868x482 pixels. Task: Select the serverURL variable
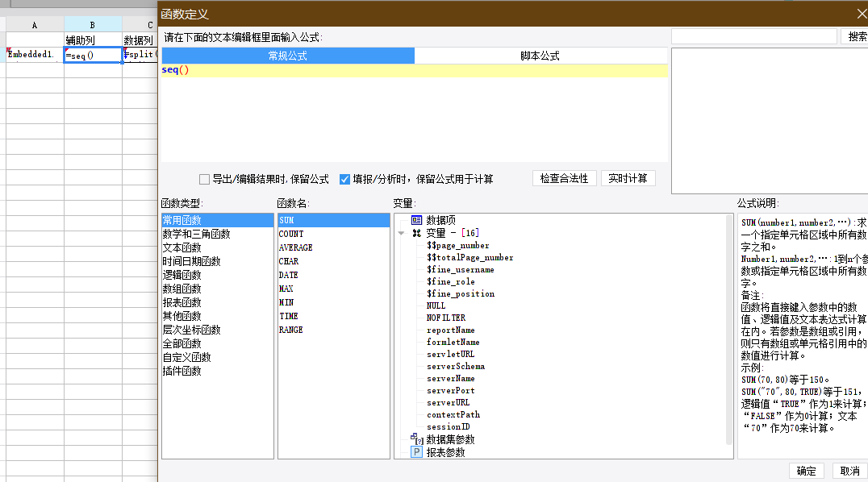449,403
